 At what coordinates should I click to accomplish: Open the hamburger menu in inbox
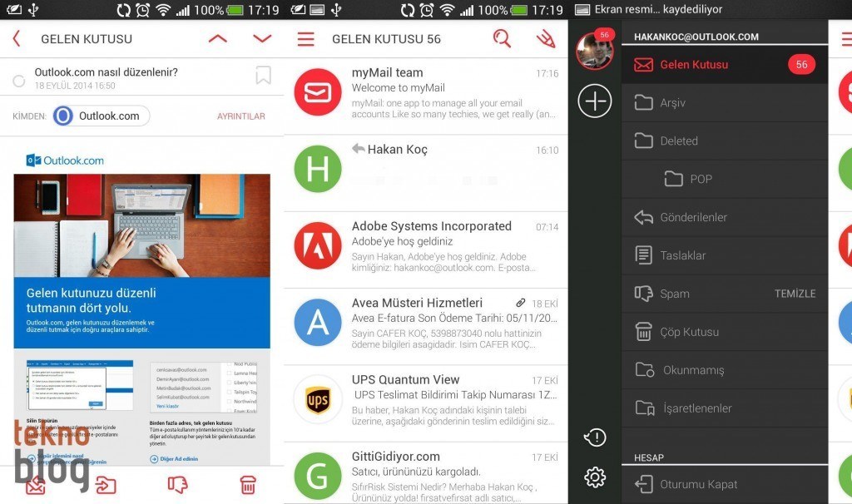[x=306, y=39]
